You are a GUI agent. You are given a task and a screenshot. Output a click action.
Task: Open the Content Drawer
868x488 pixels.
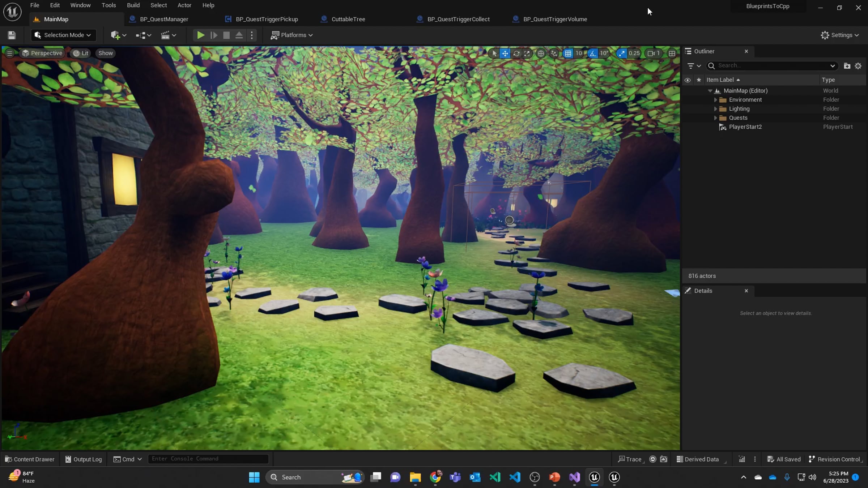(x=30, y=459)
